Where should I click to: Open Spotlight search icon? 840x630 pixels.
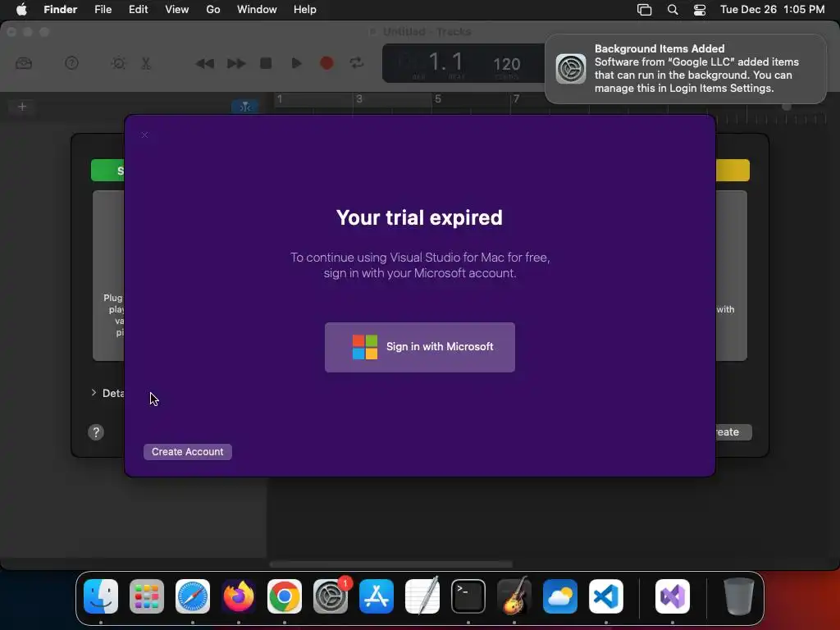click(x=673, y=10)
